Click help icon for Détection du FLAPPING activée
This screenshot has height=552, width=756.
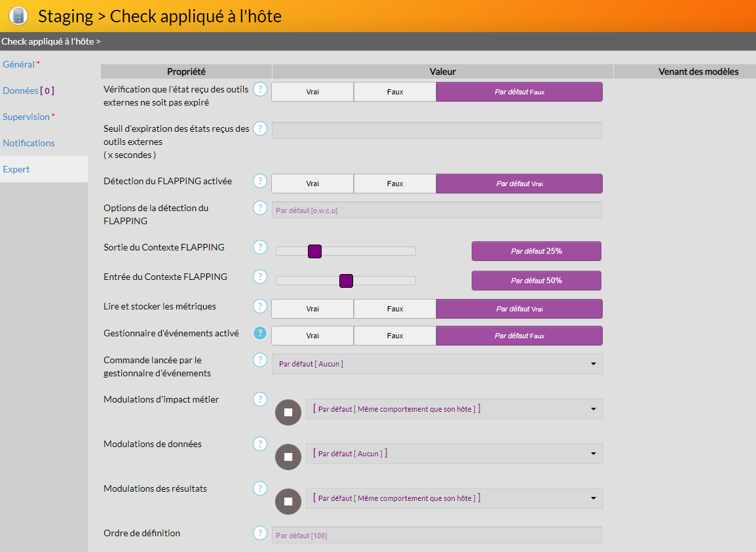260,181
